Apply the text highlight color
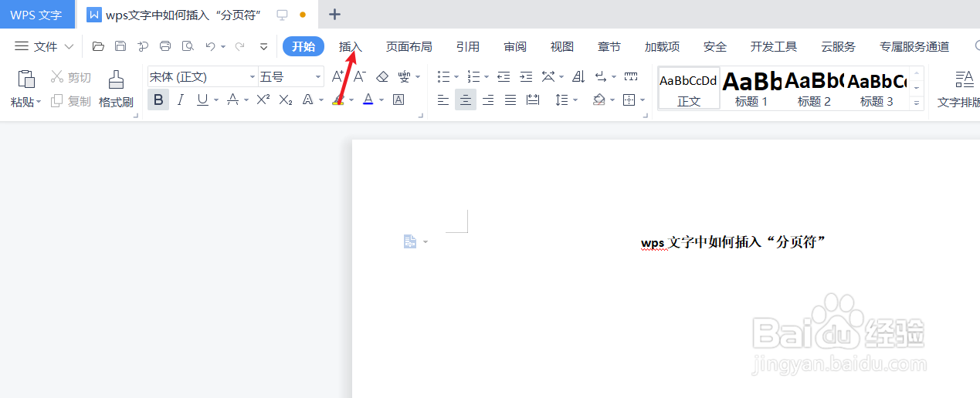 337,99
